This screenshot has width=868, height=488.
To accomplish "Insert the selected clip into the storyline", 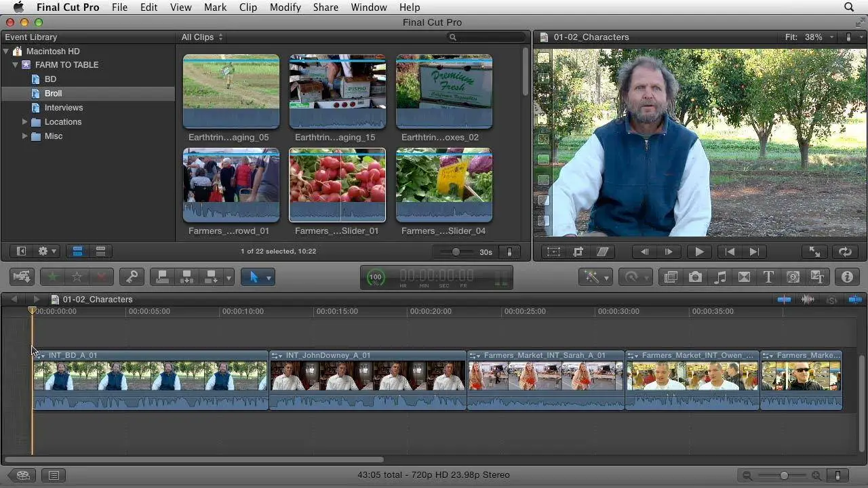I will pos(186,277).
